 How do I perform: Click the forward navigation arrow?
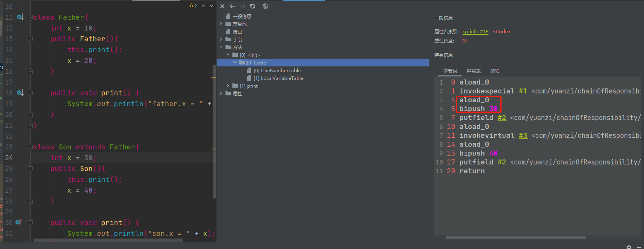[242, 6]
